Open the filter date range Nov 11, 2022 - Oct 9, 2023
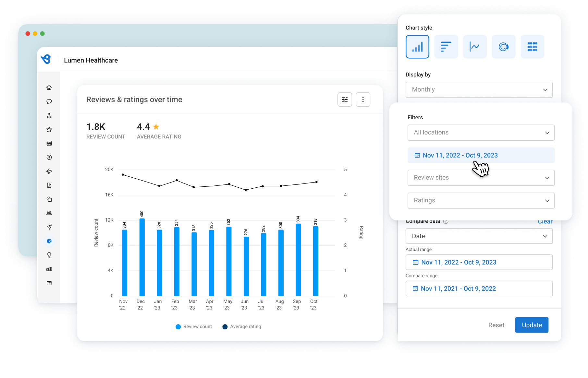 [481, 155]
